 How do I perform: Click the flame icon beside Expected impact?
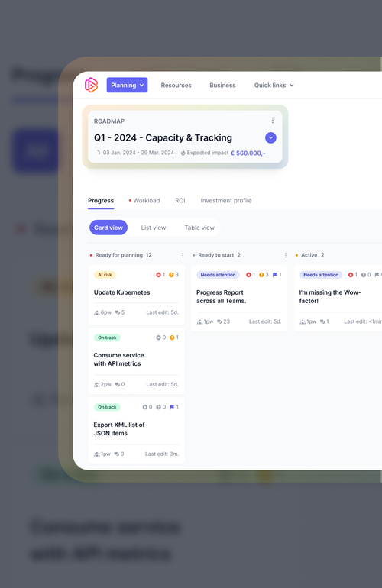(183, 153)
